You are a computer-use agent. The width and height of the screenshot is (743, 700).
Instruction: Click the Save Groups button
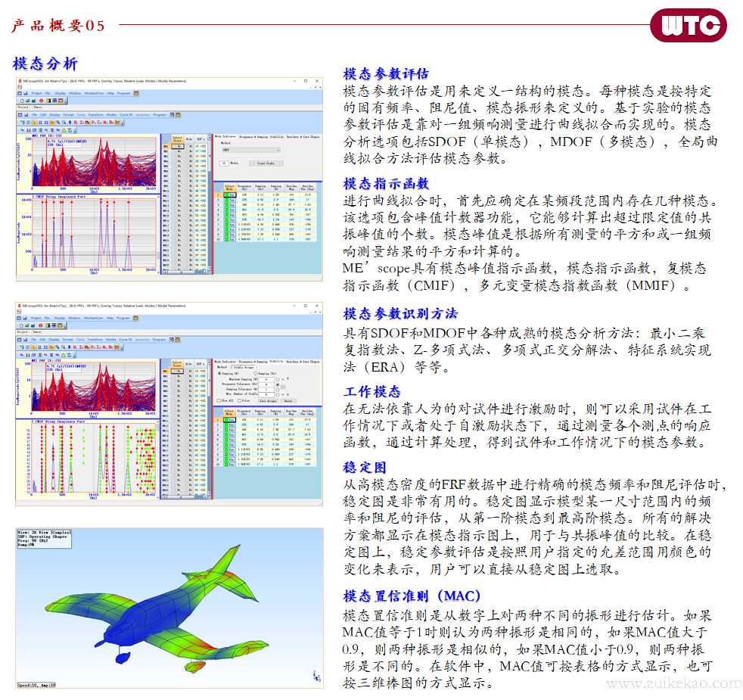269,400
